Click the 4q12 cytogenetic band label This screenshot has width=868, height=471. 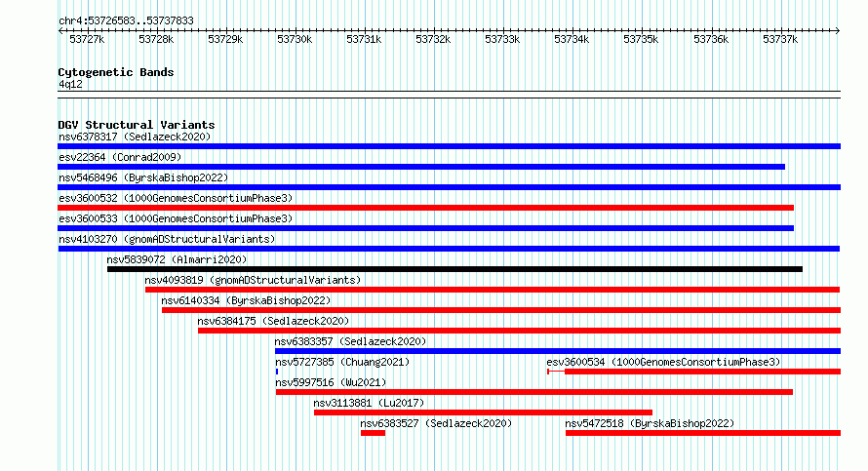click(70, 84)
